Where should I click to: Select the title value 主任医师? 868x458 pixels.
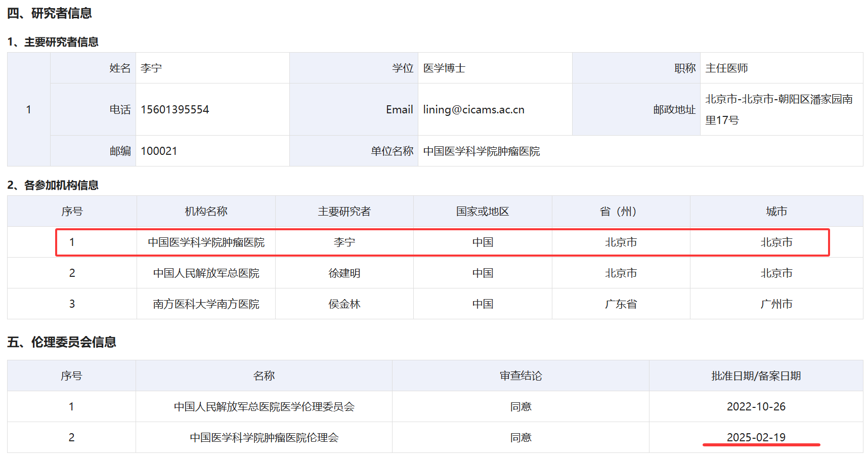[726, 68]
